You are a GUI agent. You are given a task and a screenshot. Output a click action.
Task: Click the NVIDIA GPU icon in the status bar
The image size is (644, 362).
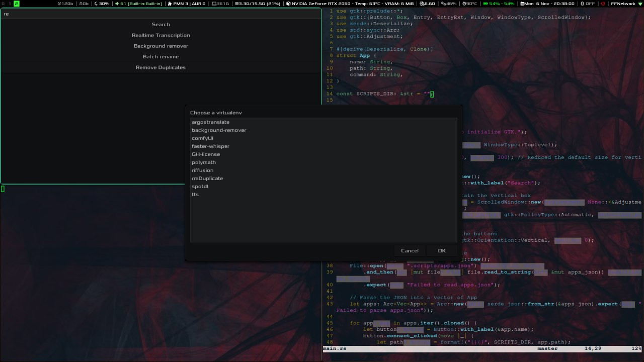[x=289, y=4]
